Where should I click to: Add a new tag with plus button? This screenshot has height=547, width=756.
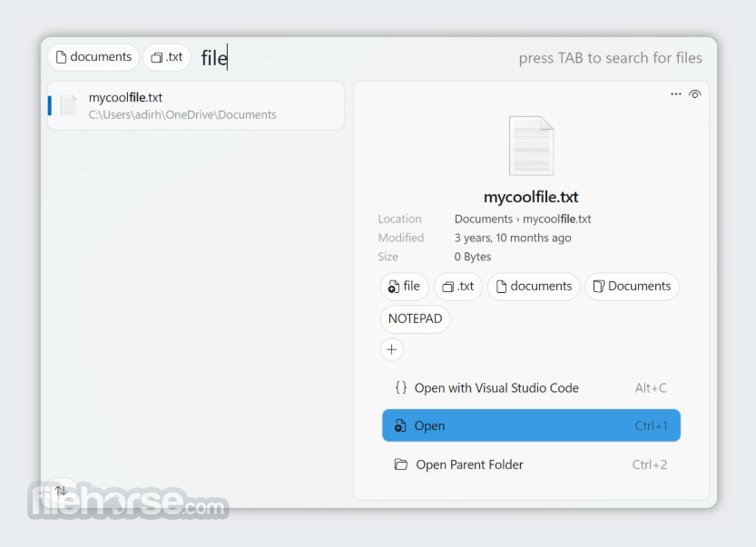(x=391, y=349)
